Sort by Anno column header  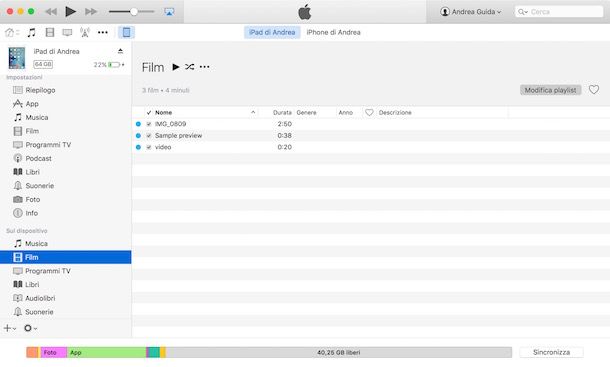[x=345, y=112]
